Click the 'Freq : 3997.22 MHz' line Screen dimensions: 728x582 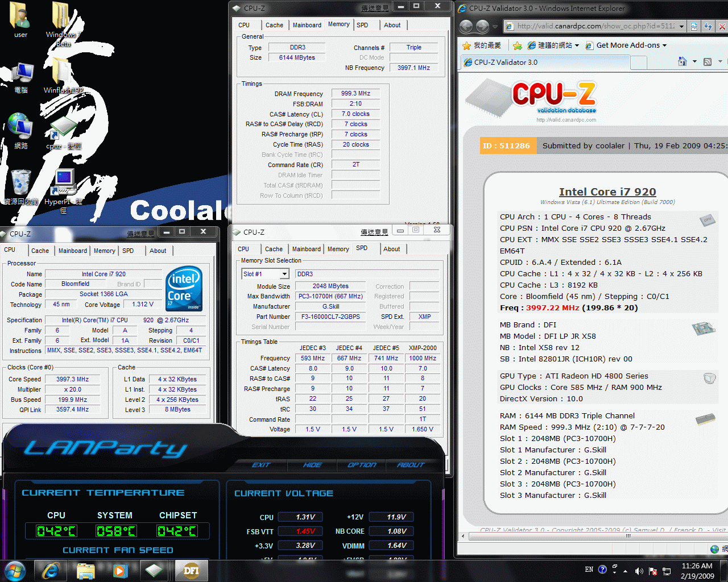click(x=569, y=307)
